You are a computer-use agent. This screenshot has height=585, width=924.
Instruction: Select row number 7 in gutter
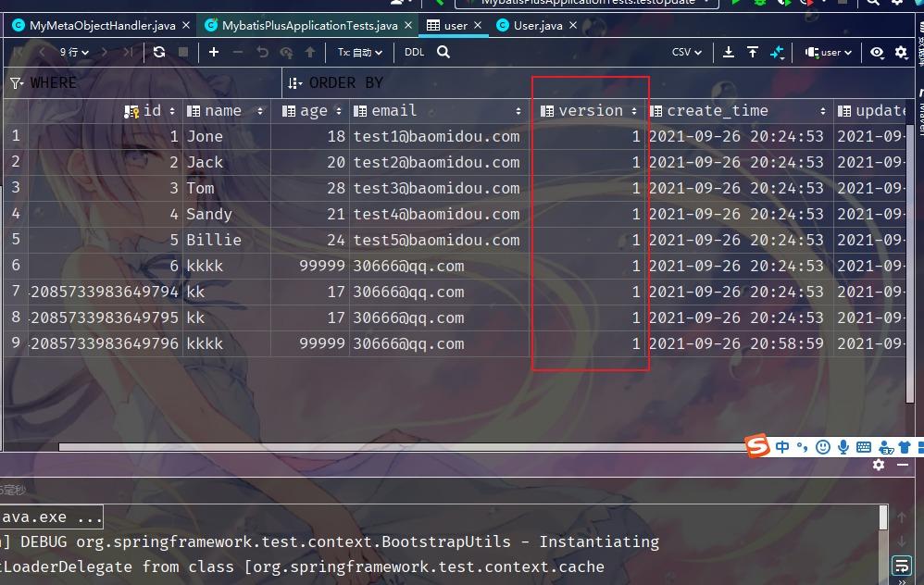[x=16, y=292]
